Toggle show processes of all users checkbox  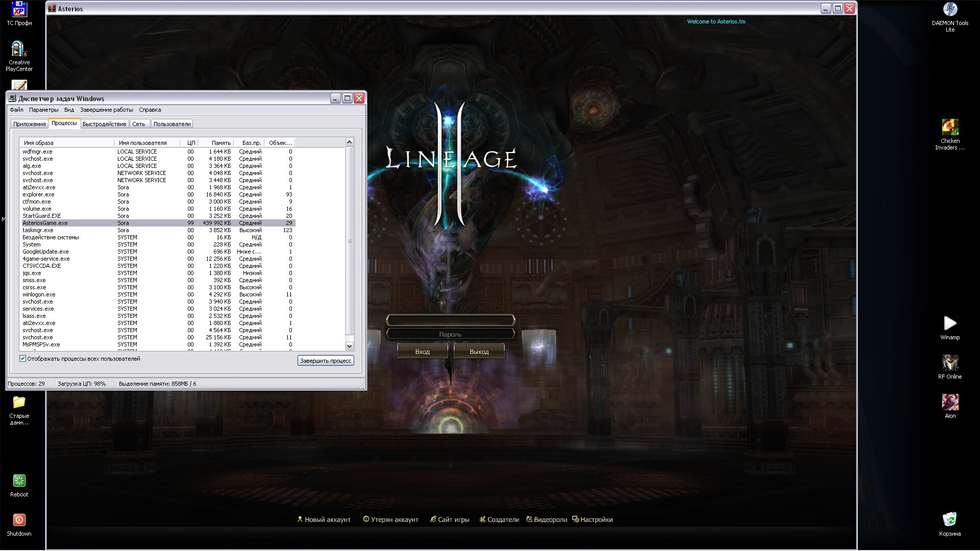point(22,359)
